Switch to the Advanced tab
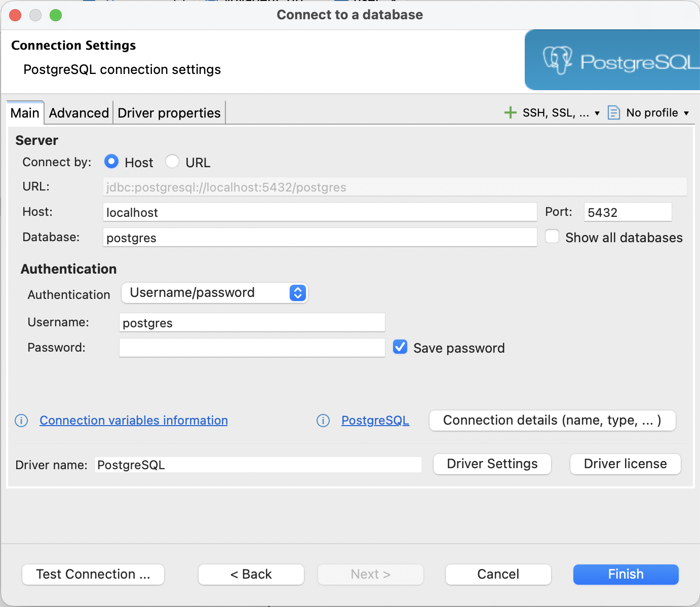Image resolution: width=700 pixels, height=607 pixels. click(79, 113)
